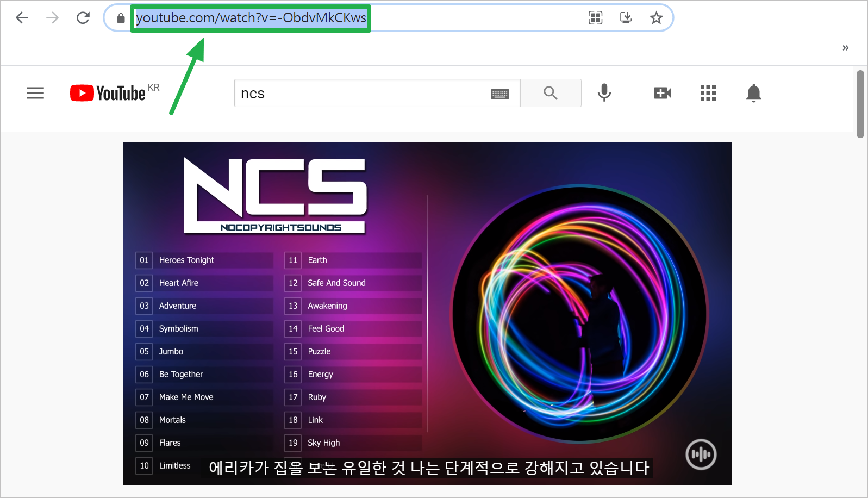Click the NoCopyrightSounds logo text
868x498 pixels.
pyautogui.click(x=281, y=227)
